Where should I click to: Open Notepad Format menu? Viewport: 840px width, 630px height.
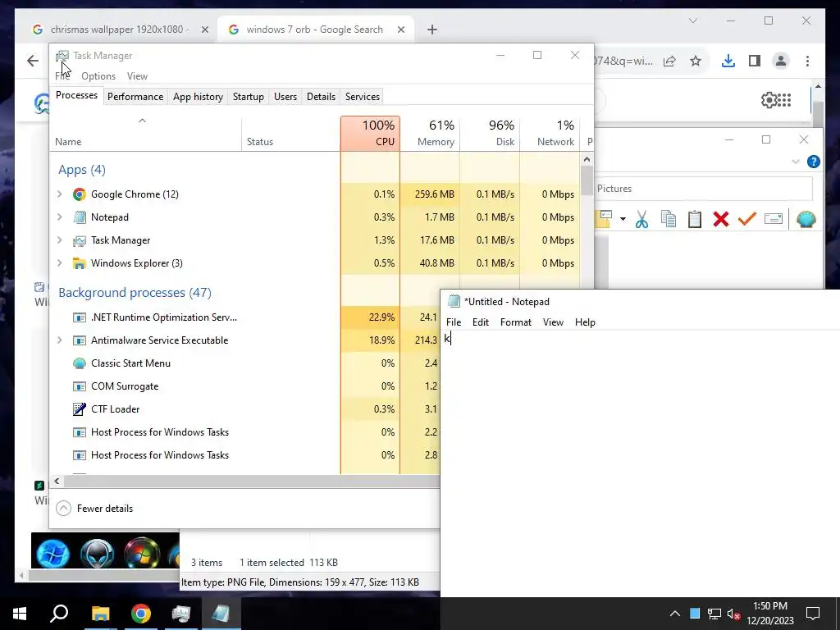pos(515,322)
